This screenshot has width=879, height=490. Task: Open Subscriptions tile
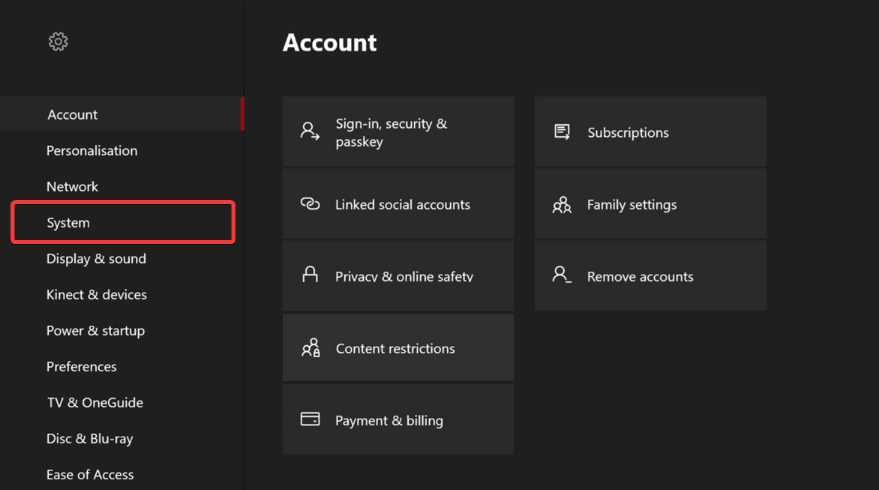(650, 132)
